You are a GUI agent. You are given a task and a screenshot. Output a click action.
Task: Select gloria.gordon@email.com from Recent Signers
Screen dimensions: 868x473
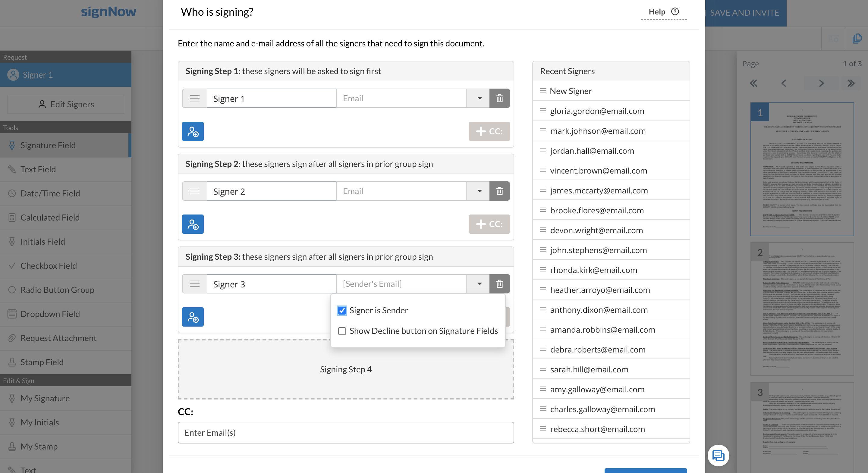point(597,111)
